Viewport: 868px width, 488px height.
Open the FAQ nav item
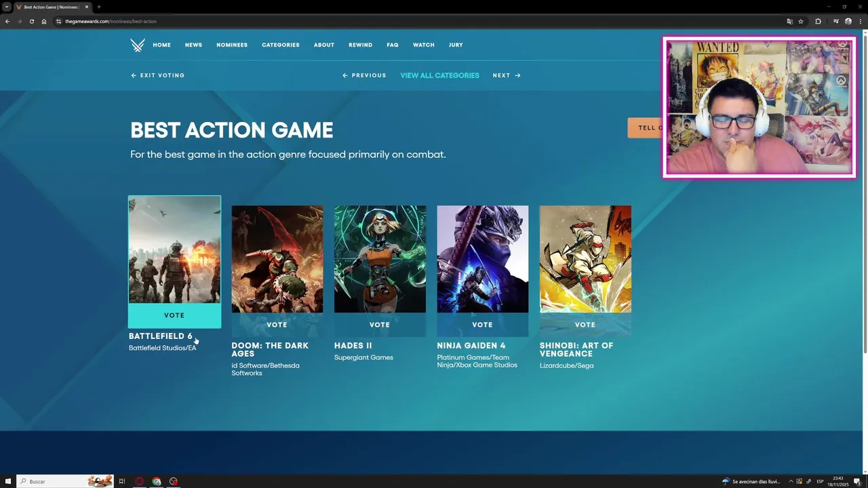(393, 45)
